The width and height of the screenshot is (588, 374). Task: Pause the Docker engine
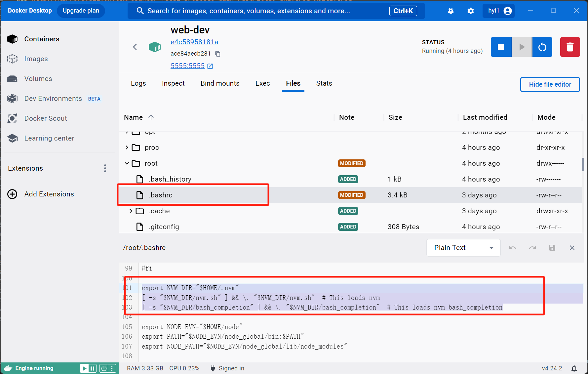point(93,368)
